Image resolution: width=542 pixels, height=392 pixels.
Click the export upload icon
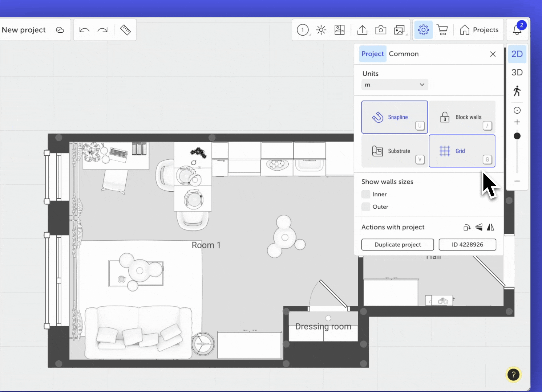click(x=362, y=30)
